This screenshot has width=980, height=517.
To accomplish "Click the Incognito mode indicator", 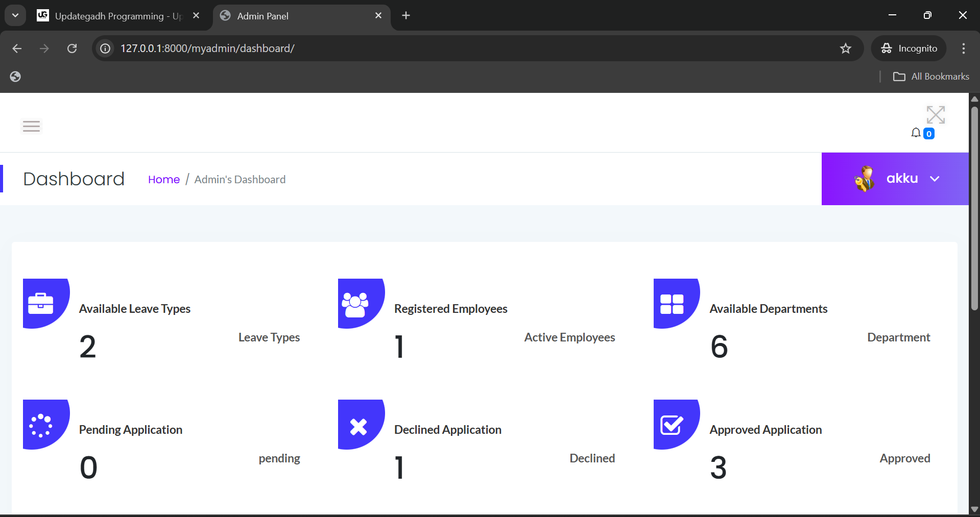I will (x=910, y=48).
